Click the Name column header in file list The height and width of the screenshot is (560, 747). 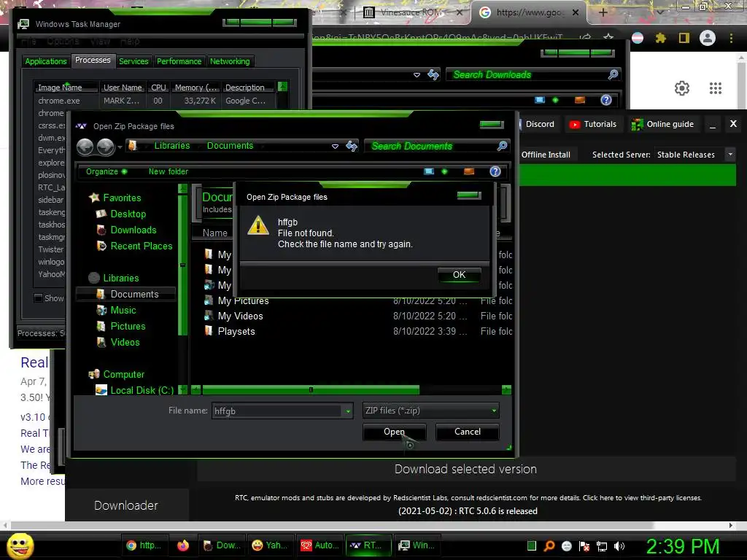coord(214,233)
